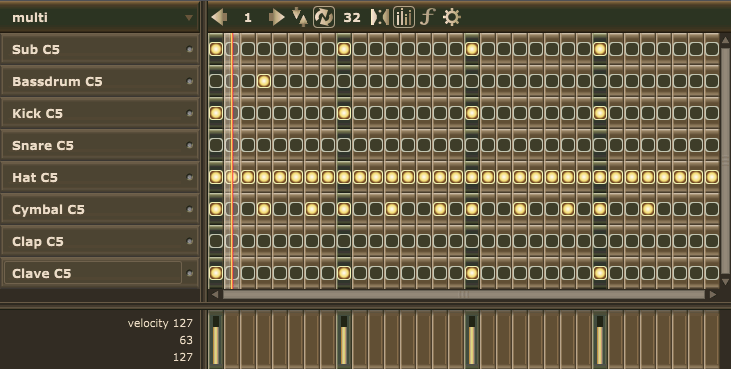Toggle the velocity bars view icon

click(x=404, y=18)
